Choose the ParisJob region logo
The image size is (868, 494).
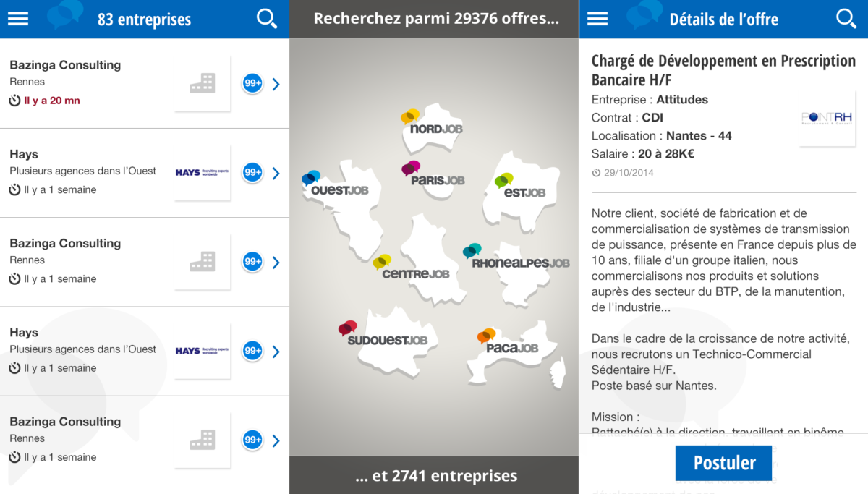point(433,174)
